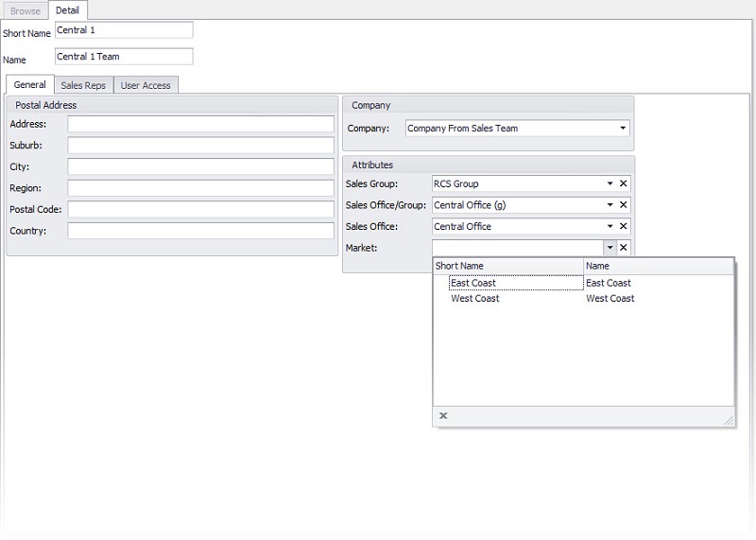
Task: Collapse the Market dropdown arrow
Action: [610, 247]
